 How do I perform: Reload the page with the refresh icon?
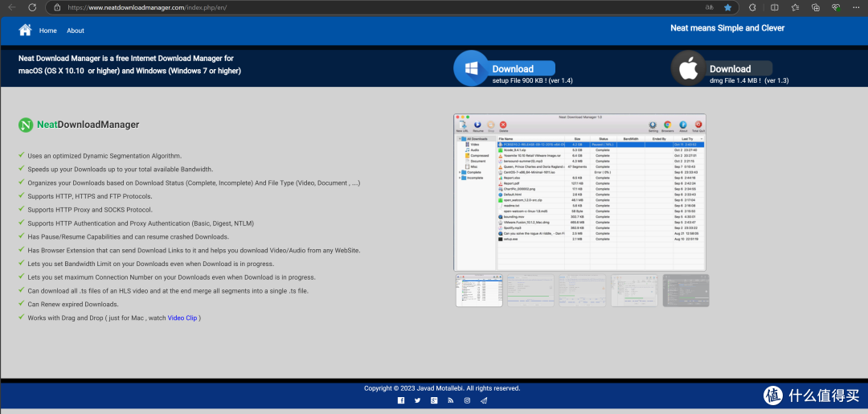32,8
